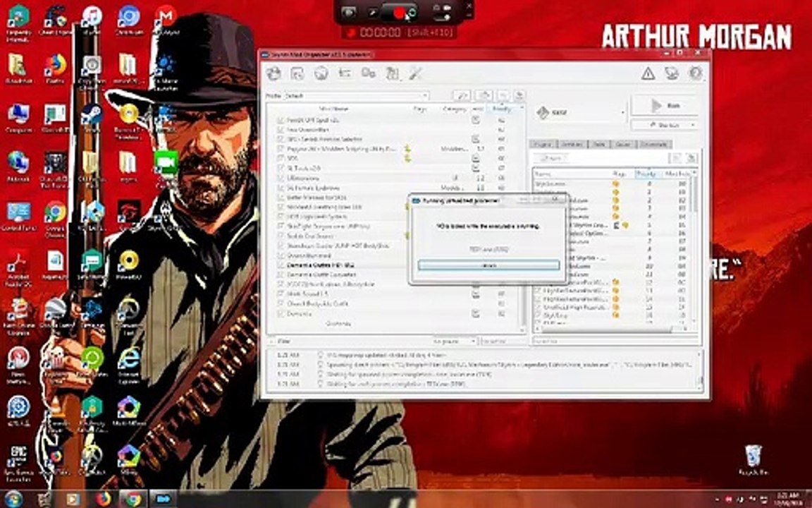Click the mod list create backup icon

point(519,95)
